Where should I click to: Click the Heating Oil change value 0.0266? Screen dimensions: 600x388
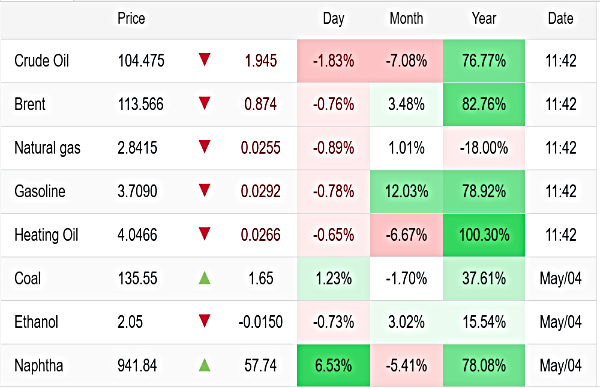pyautogui.click(x=261, y=235)
